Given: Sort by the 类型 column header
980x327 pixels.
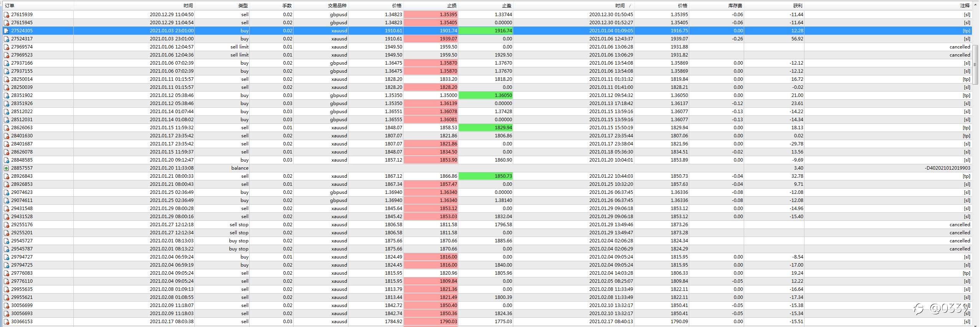Looking at the screenshot, I should point(222,5).
